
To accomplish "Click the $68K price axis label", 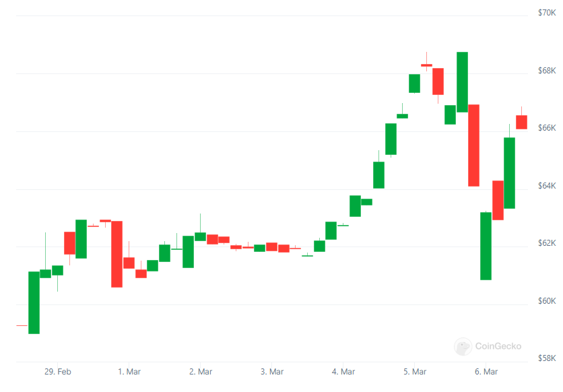I will (x=546, y=70).
